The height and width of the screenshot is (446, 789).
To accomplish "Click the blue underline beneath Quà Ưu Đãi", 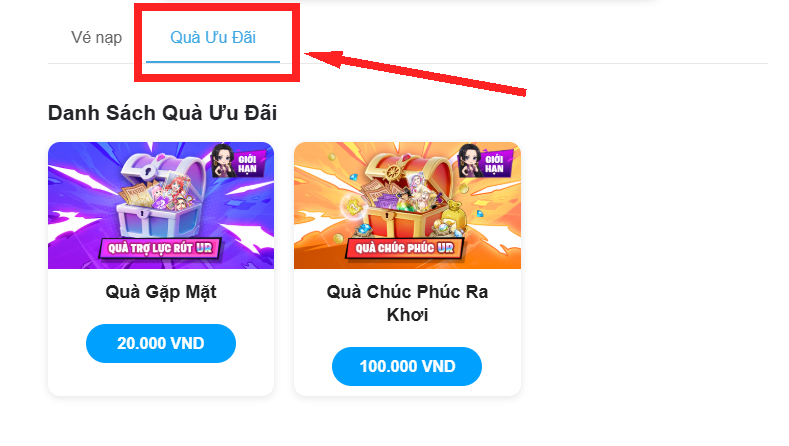I will (x=213, y=62).
